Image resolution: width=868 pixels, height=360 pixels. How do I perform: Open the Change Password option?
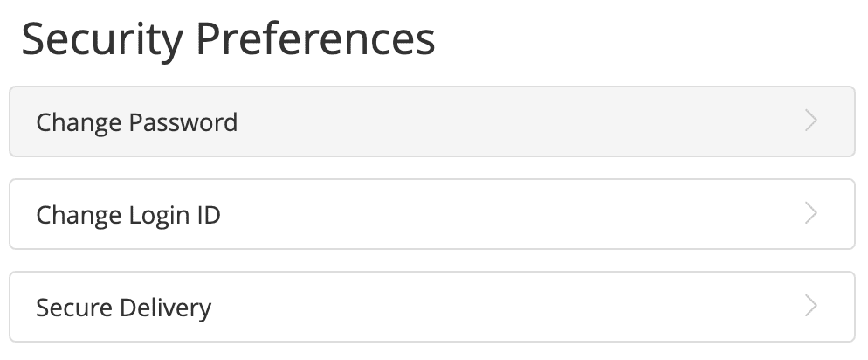pyautogui.click(x=431, y=121)
